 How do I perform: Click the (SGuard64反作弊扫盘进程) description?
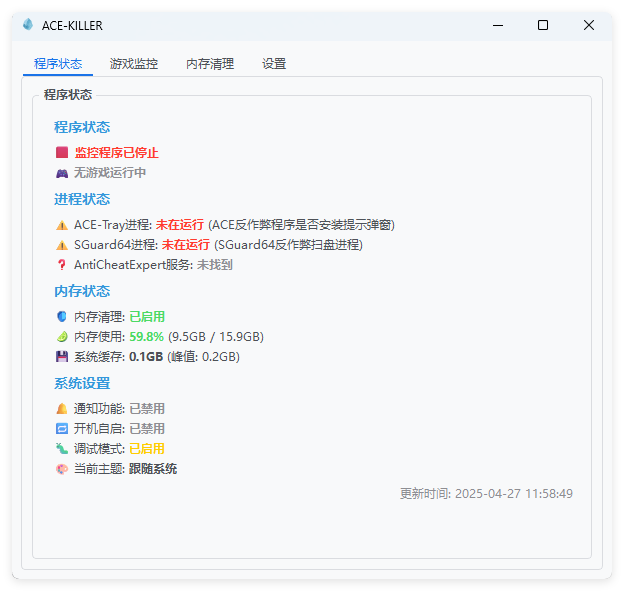pos(288,245)
